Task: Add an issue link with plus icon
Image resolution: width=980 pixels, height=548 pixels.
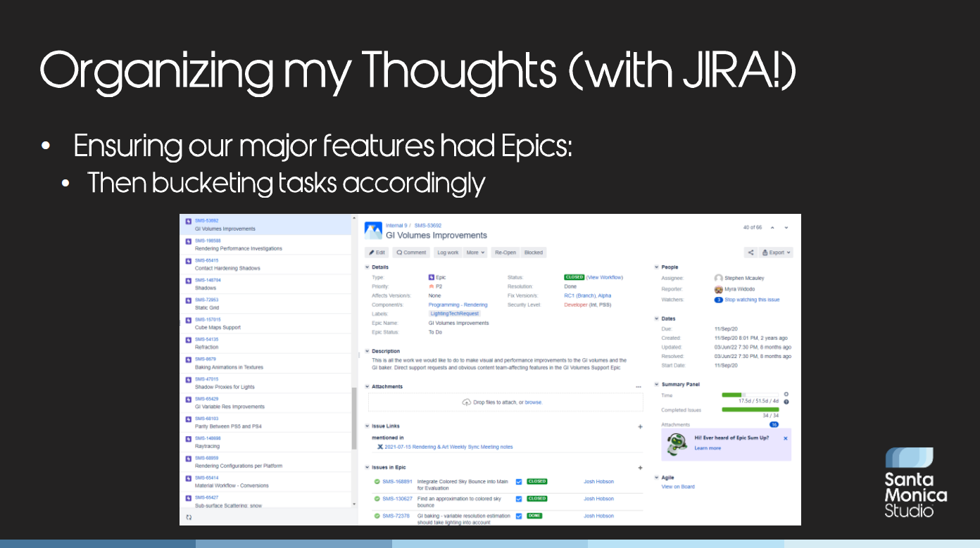Action: [640, 426]
